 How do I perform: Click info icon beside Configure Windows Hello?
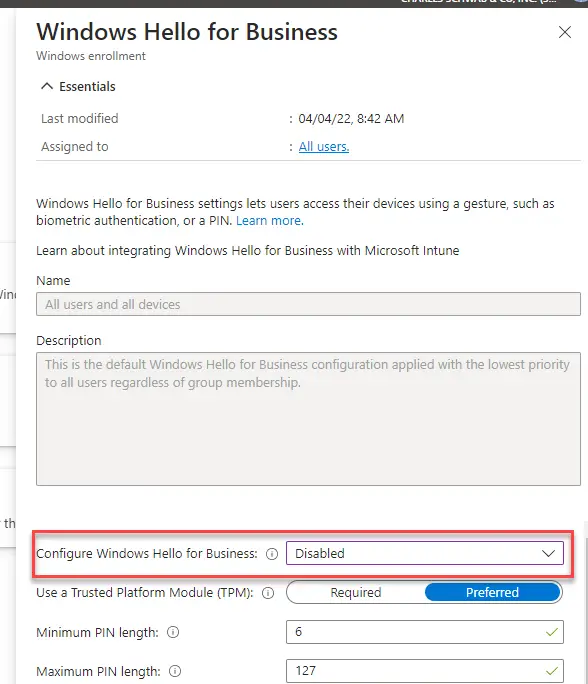point(272,554)
